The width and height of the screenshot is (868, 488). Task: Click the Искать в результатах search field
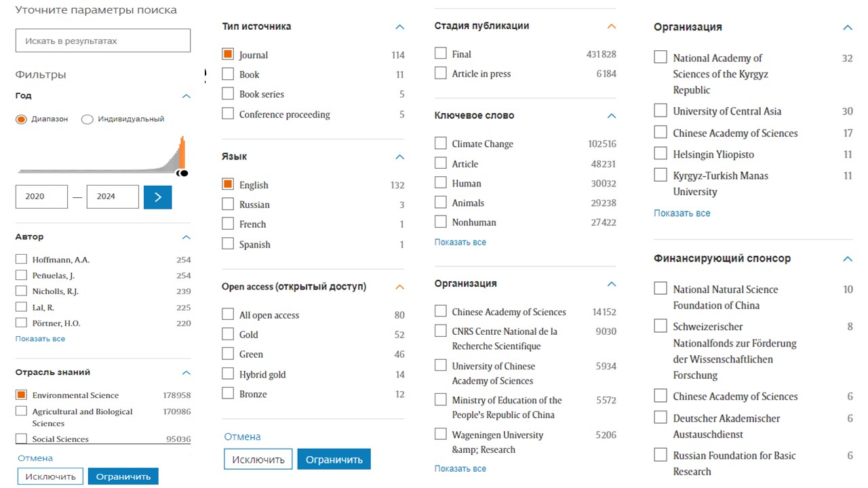pyautogui.click(x=103, y=41)
